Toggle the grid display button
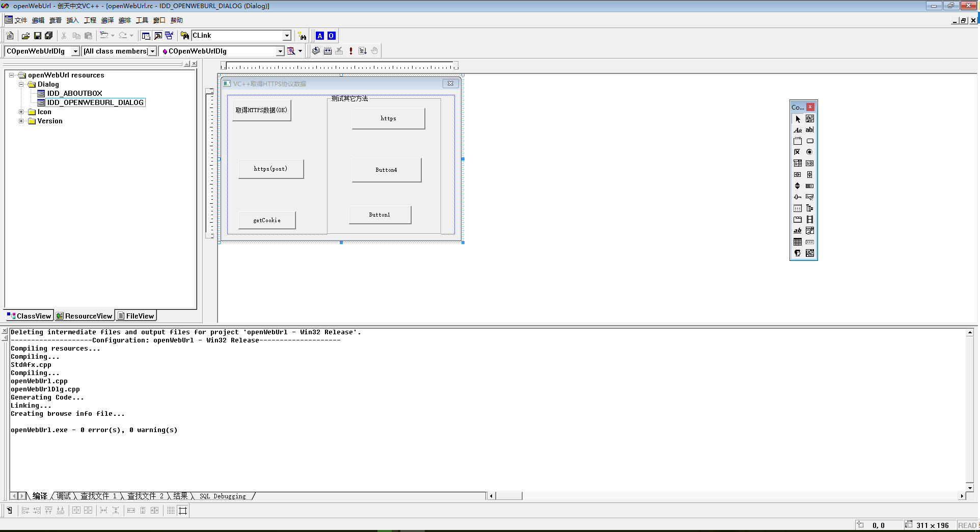 click(171, 510)
